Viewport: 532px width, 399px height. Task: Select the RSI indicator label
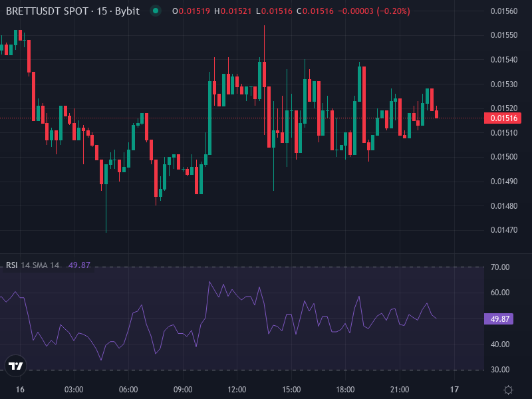tap(11, 265)
